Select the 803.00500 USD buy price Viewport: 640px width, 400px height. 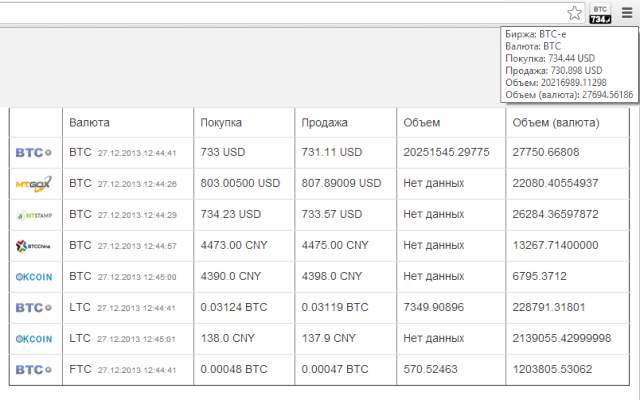coord(240,183)
